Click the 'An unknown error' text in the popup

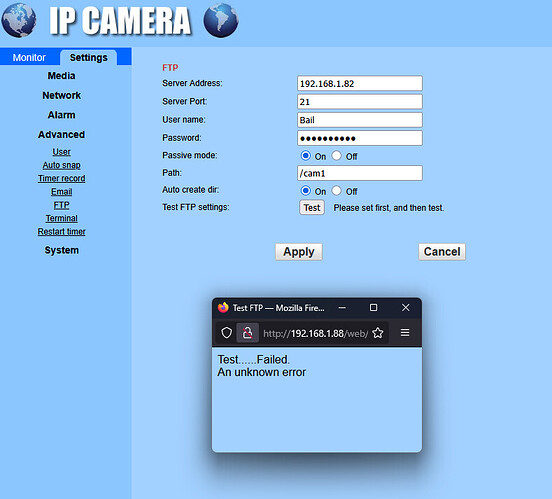coord(262,372)
